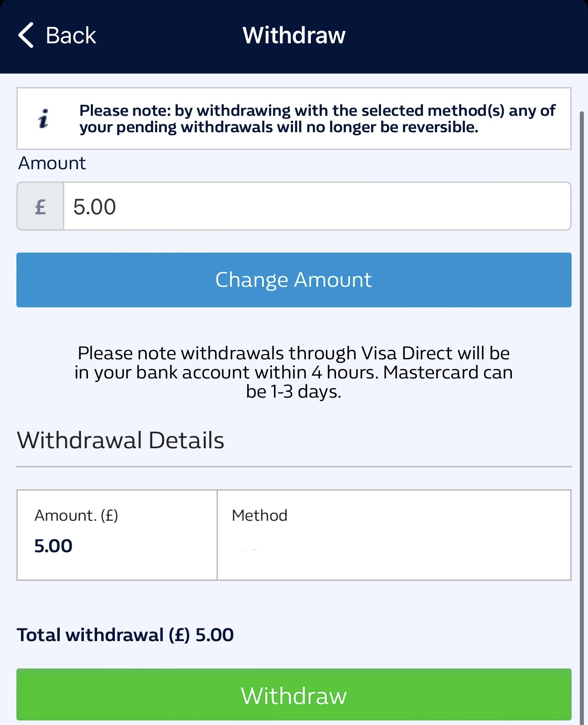Click the information circle icon in the notice
The image size is (588, 725).
(x=44, y=119)
